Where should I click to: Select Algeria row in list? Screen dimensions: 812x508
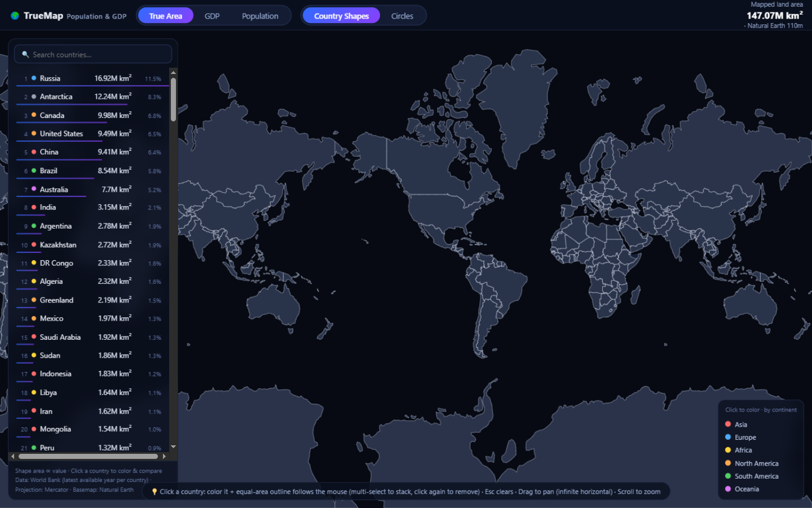tap(92, 281)
